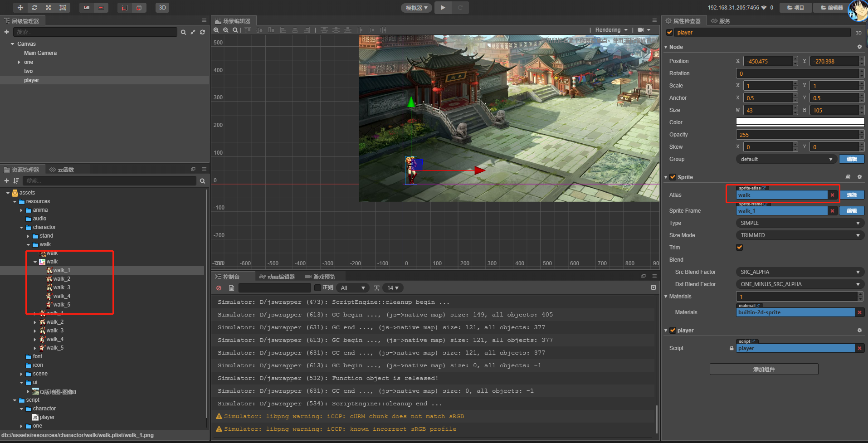Collapse the resources folder
This screenshot has height=443, width=868.
pyautogui.click(x=15, y=202)
